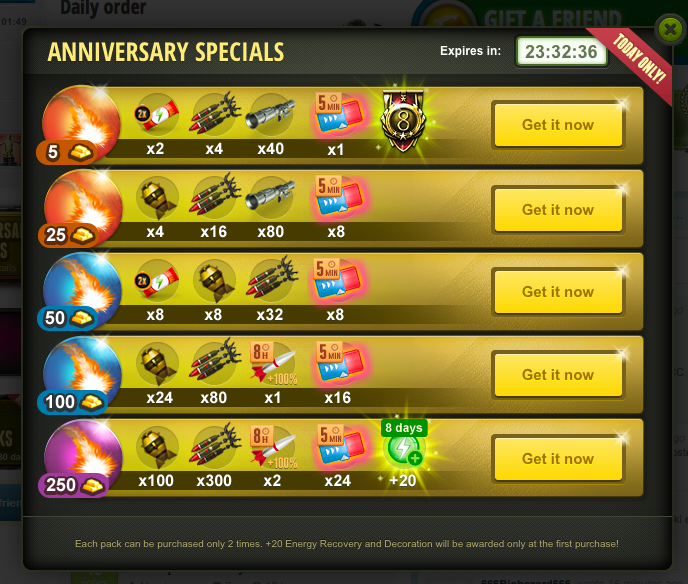Click Get it now for the 250 gold pack
Image resolution: width=688 pixels, height=584 pixels.
tap(558, 459)
